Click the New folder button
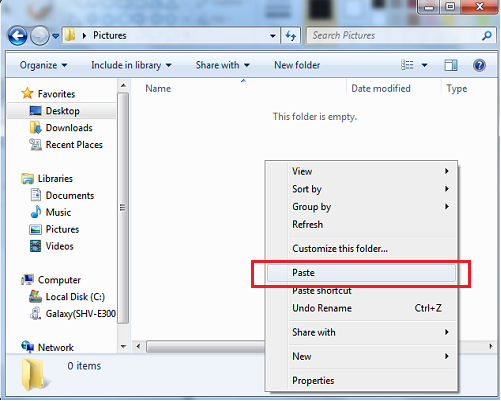 [x=297, y=65]
